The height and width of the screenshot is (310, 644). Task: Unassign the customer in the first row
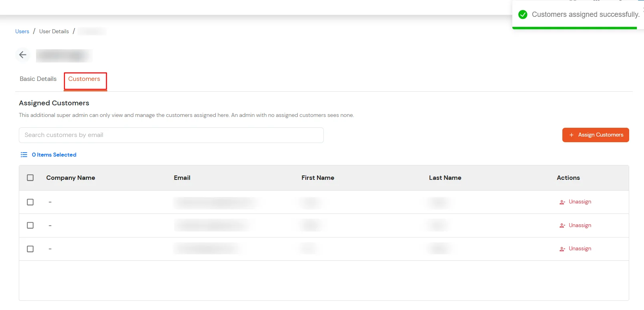click(x=576, y=202)
